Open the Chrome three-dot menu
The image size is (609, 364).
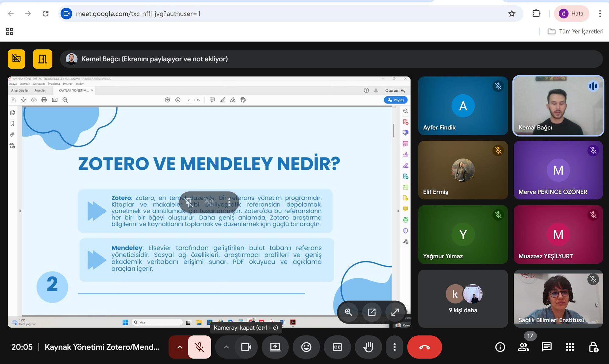(600, 13)
